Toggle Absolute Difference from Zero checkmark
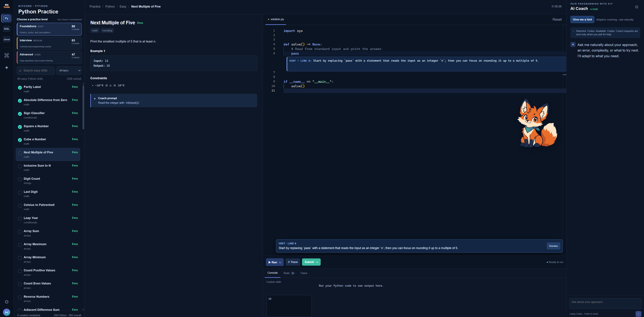644x317 pixels. (20, 101)
